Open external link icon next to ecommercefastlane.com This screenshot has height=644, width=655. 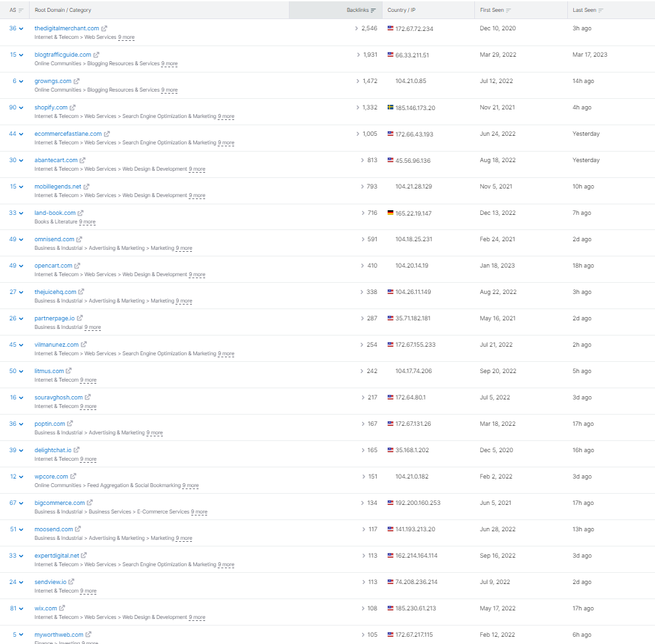pos(106,134)
